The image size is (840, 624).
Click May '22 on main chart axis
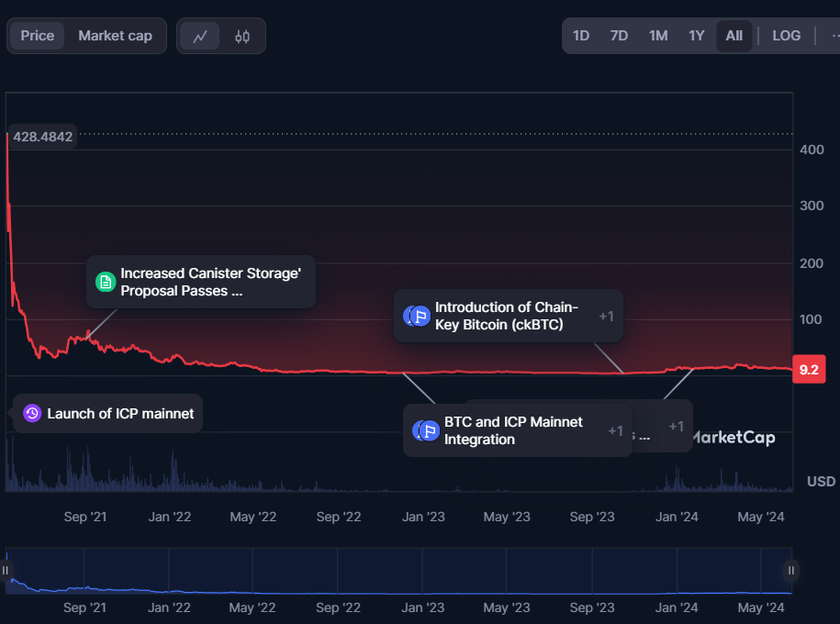(253, 517)
